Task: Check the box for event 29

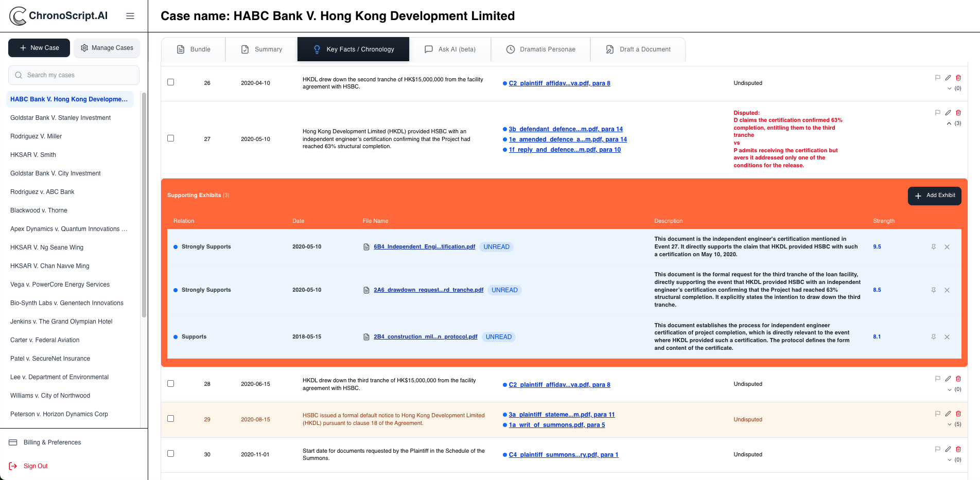Action: click(171, 419)
